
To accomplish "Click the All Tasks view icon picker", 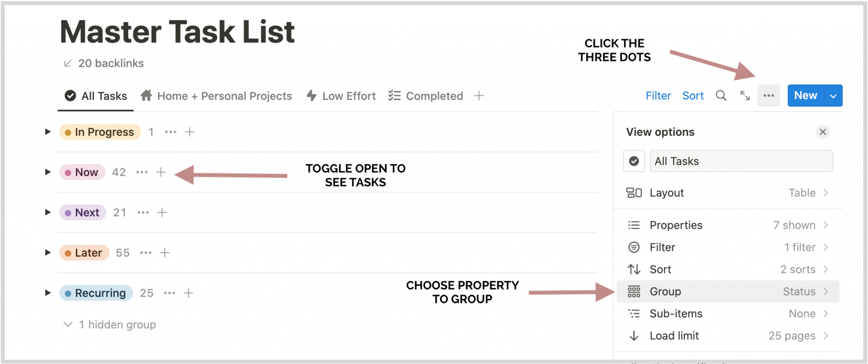I will click(x=634, y=161).
